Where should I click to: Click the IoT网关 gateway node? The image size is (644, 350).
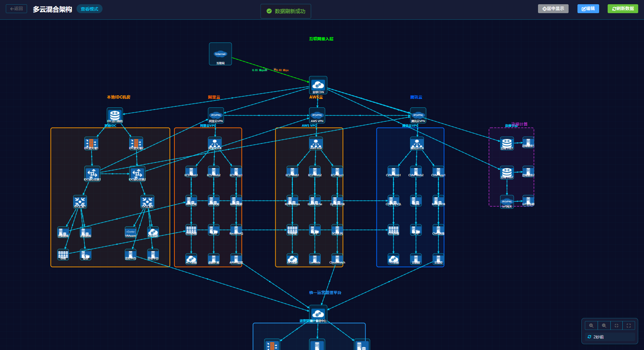coord(507,202)
